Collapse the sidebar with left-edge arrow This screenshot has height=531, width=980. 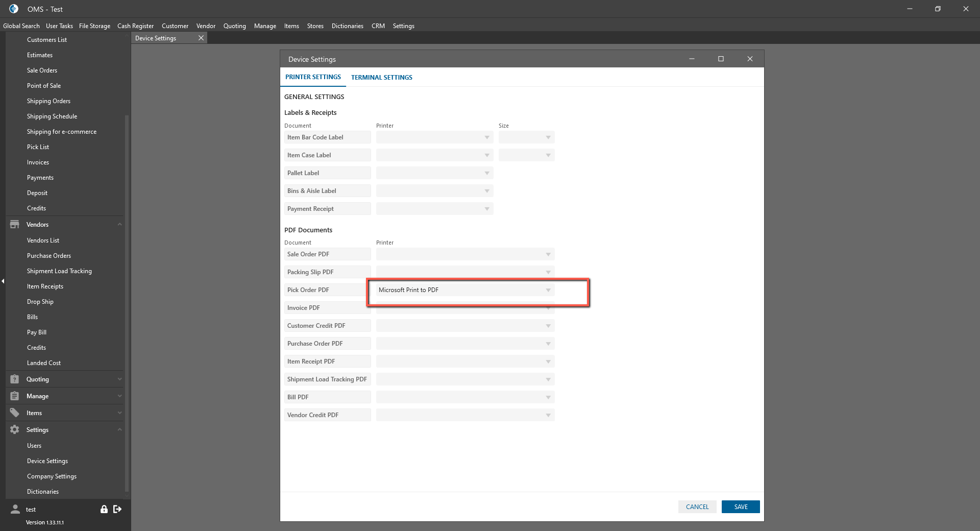[x=3, y=281]
